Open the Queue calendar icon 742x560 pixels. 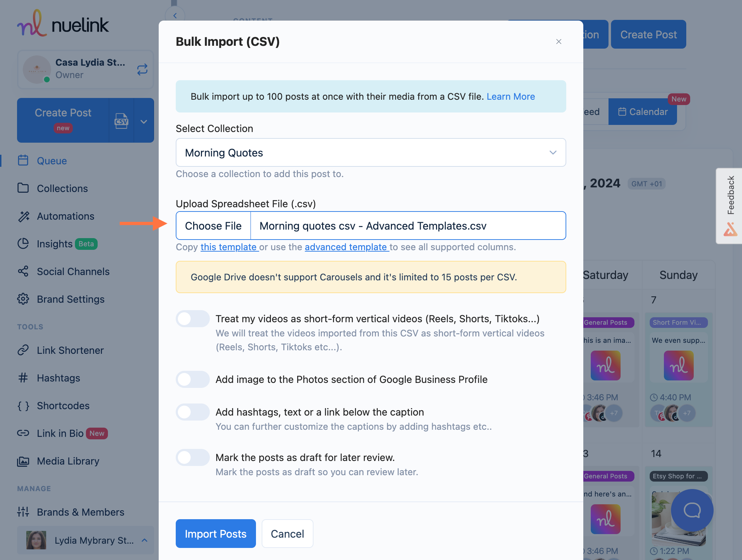pos(23,160)
